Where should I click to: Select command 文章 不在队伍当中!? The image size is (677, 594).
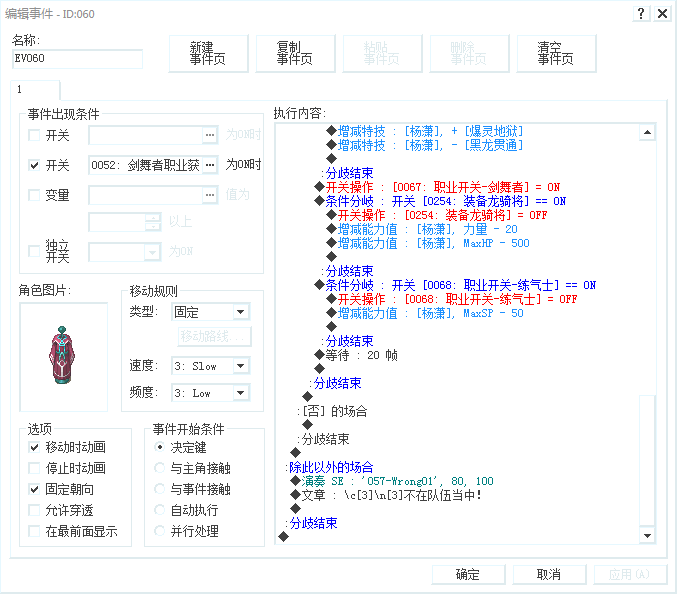386,495
